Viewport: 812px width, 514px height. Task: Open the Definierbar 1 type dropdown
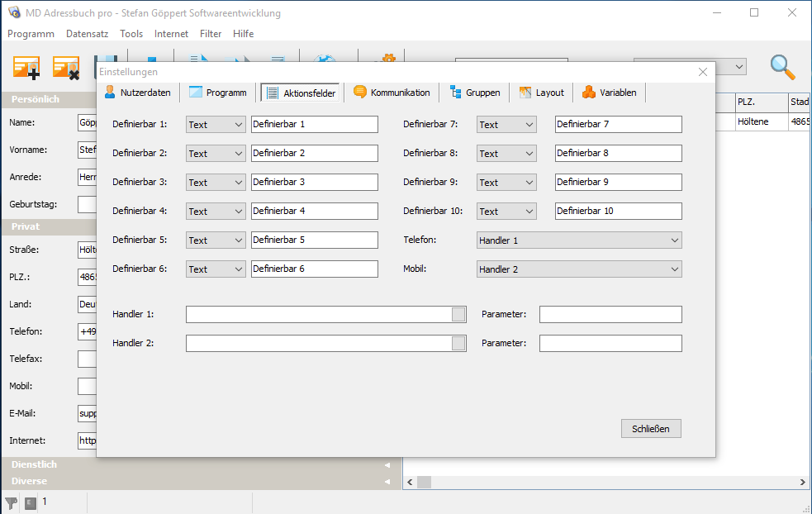tap(216, 125)
